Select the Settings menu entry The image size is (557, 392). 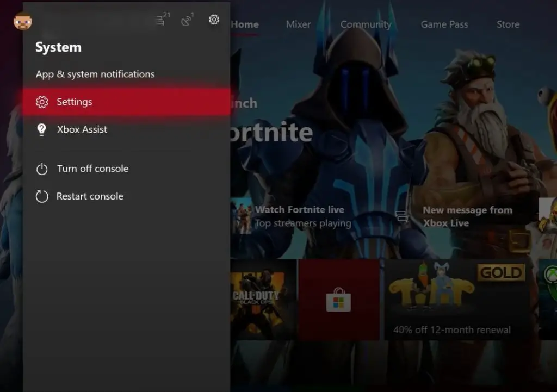point(126,102)
